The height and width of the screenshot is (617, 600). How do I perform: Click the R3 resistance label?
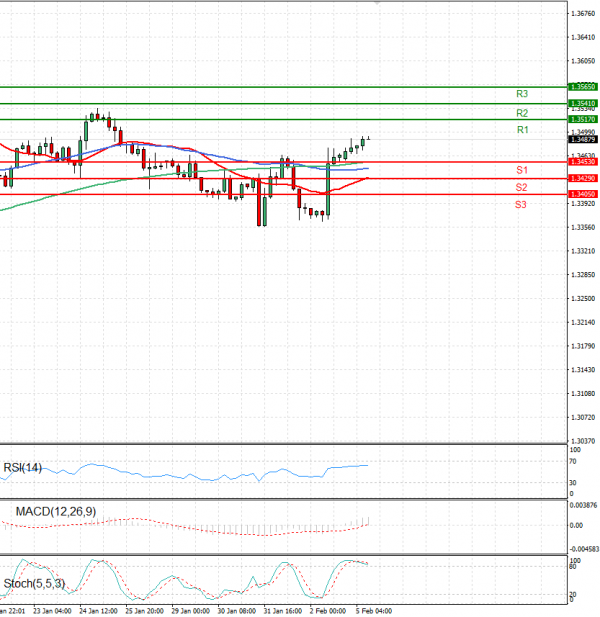[x=522, y=94]
